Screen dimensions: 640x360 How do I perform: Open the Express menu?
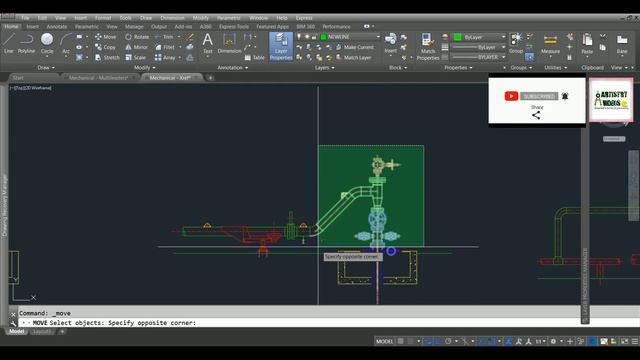point(304,18)
